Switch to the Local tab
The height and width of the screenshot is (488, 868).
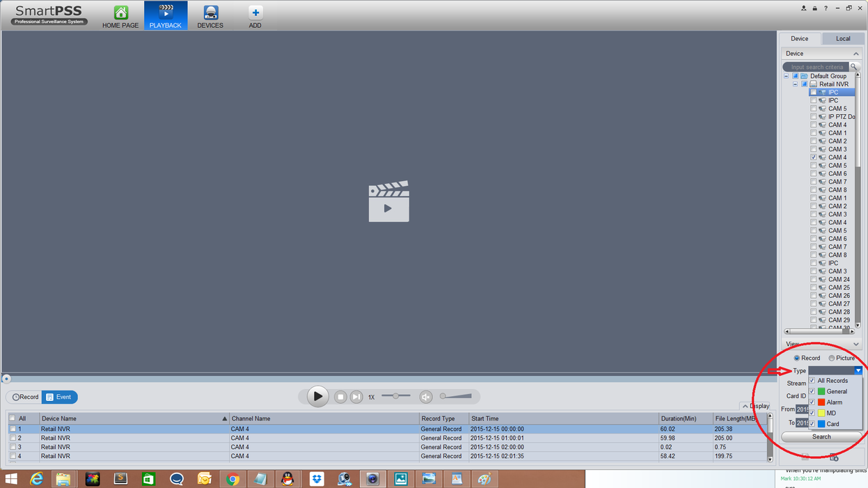pyautogui.click(x=842, y=38)
